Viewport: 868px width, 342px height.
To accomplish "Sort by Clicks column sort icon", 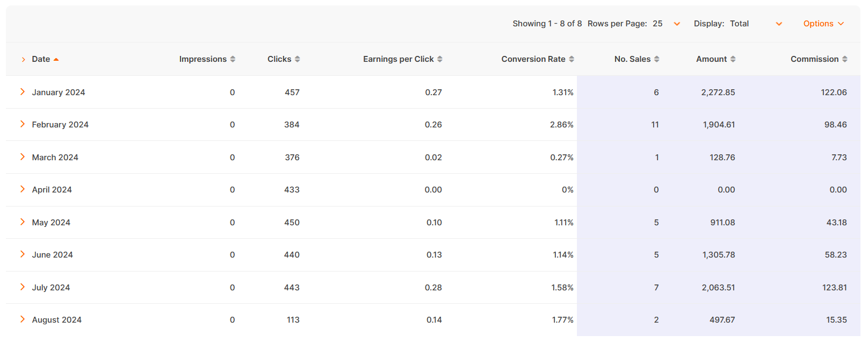I will 298,59.
